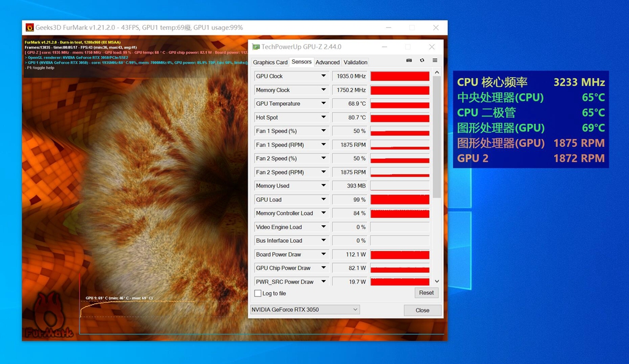
Task: Click the Close button in GPU-Z
Action: pyautogui.click(x=423, y=310)
